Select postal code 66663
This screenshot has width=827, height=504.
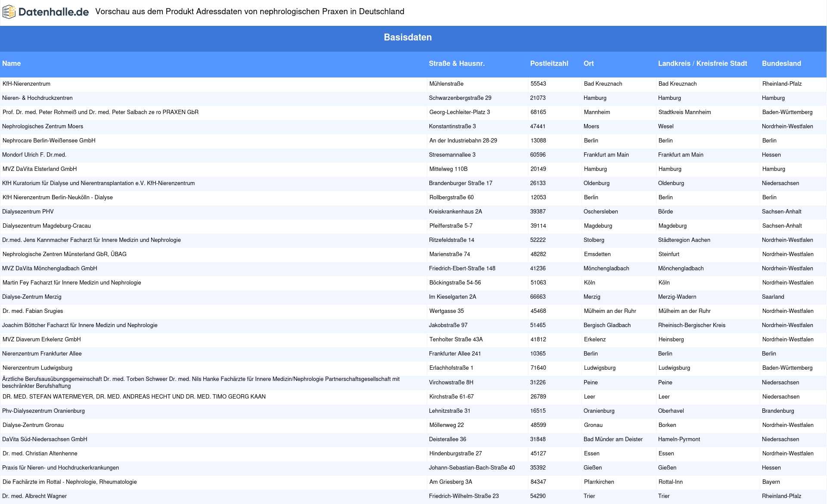(538, 297)
